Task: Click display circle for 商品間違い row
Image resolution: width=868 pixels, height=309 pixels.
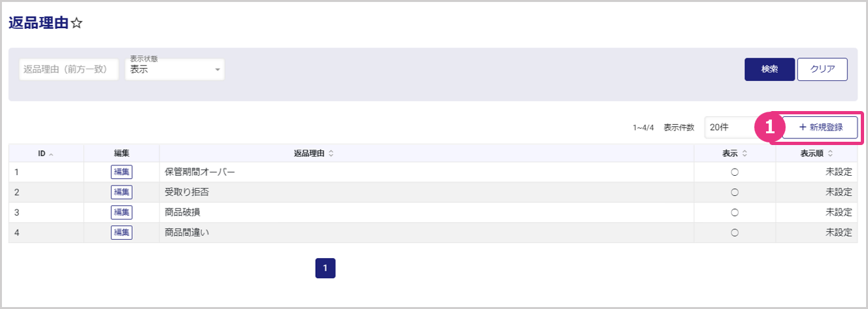Action: [735, 232]
